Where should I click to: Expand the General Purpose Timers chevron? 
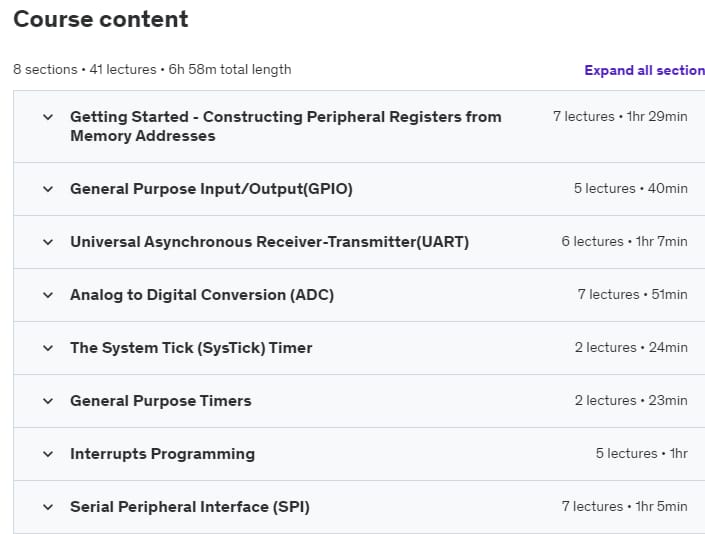coord(48,401)
